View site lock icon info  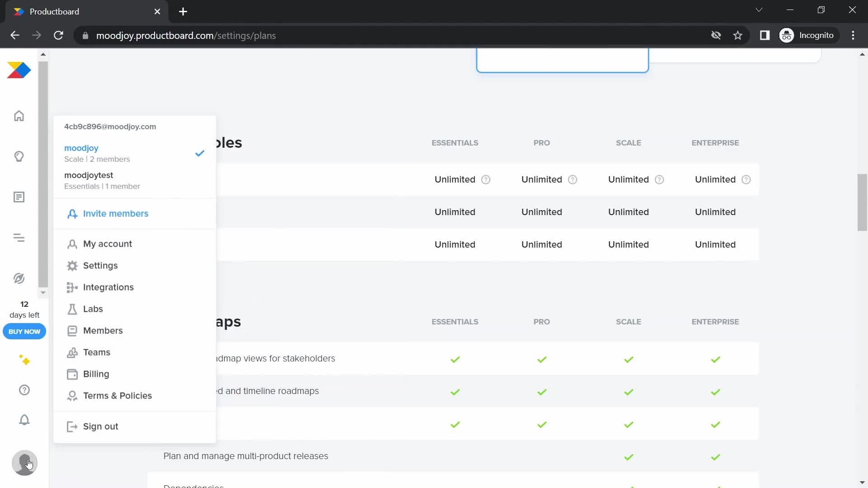tap(85, 35)
